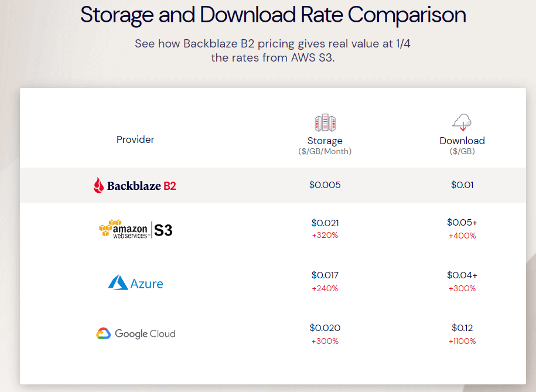Click AWS S3 download price $0.05+
This screenshot has width=536, height=392.
[462, 223]
